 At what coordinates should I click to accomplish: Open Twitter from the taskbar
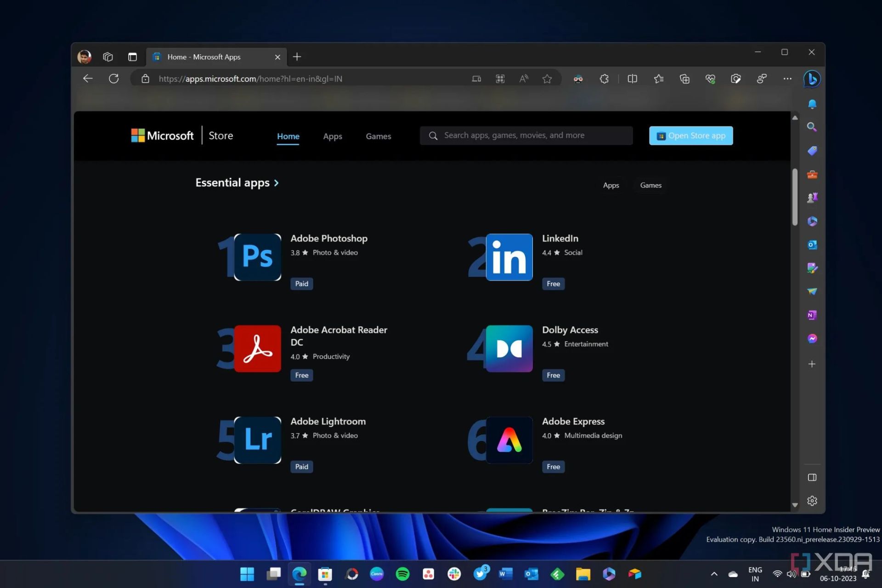(x=480, y=574)
